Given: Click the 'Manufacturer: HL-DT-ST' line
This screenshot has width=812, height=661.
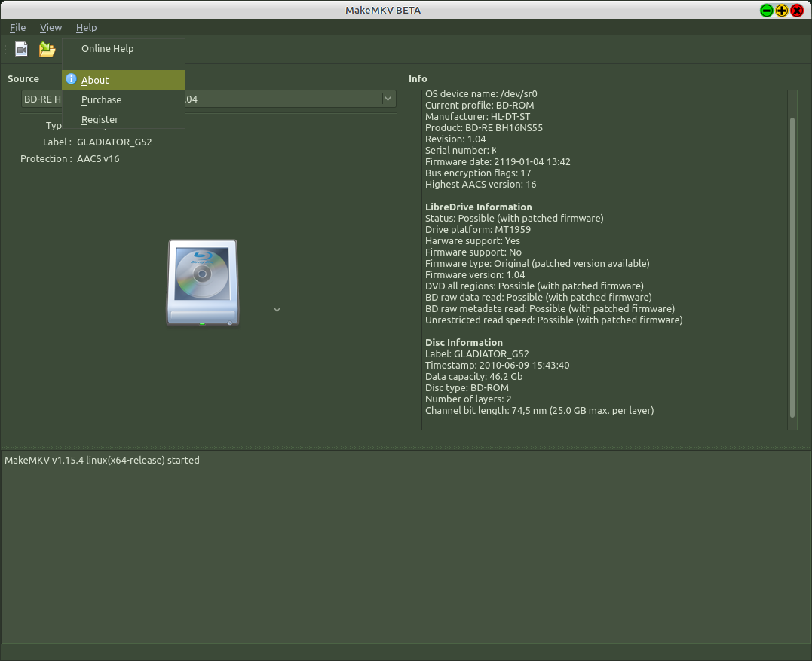Looking at the screenshot, I should (x=477, y=117).
